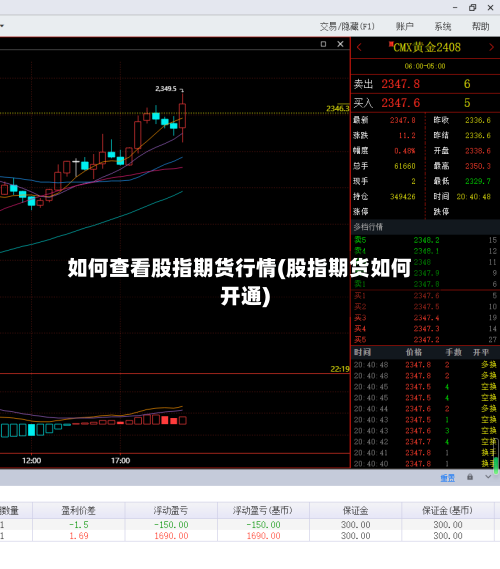
Task: Click the 2,349.5 high marker on the chart
Action: 166,89
